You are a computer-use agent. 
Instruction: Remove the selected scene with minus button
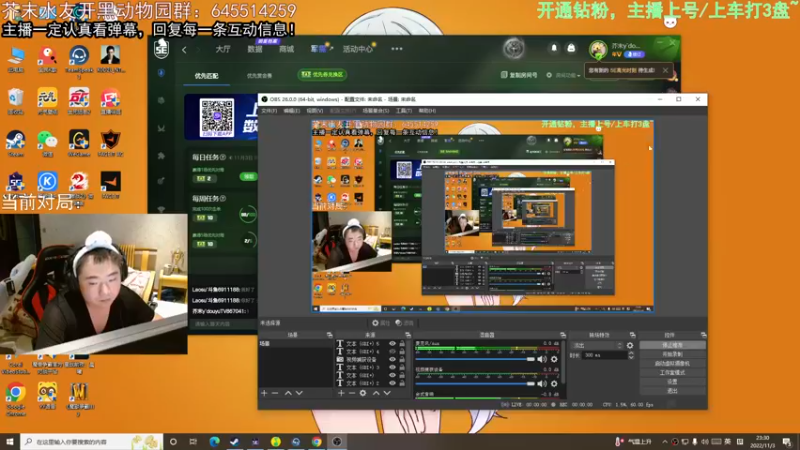click(275, 393)
